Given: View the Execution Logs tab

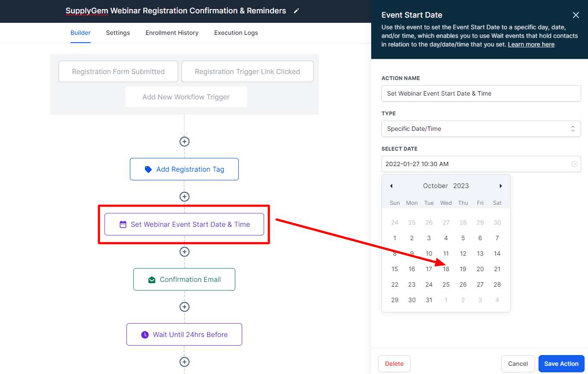Looking at the screenshot, I should [236, 33].
